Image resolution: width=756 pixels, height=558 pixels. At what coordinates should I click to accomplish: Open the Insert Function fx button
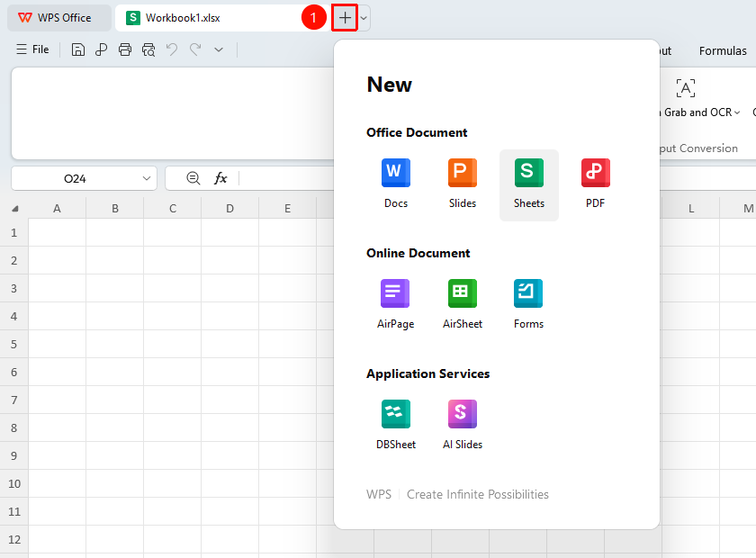pyautogui.click(x=220, y=178)
